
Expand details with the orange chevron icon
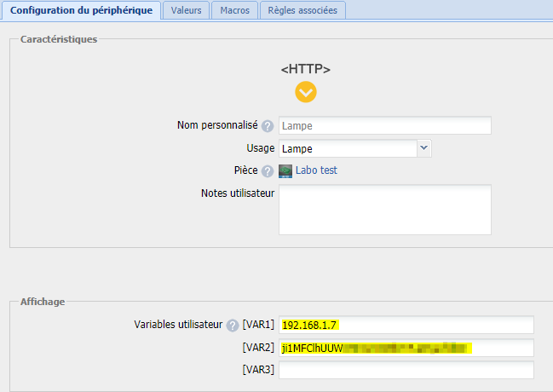[306, 91]
